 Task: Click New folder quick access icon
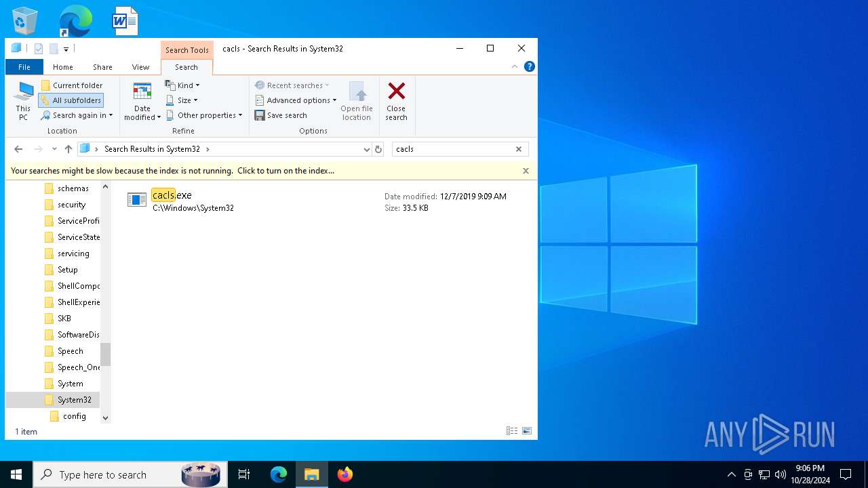pos(53,49)
